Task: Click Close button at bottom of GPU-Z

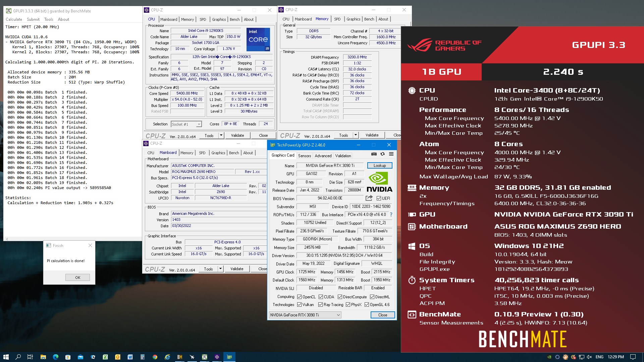Action: 382,315
